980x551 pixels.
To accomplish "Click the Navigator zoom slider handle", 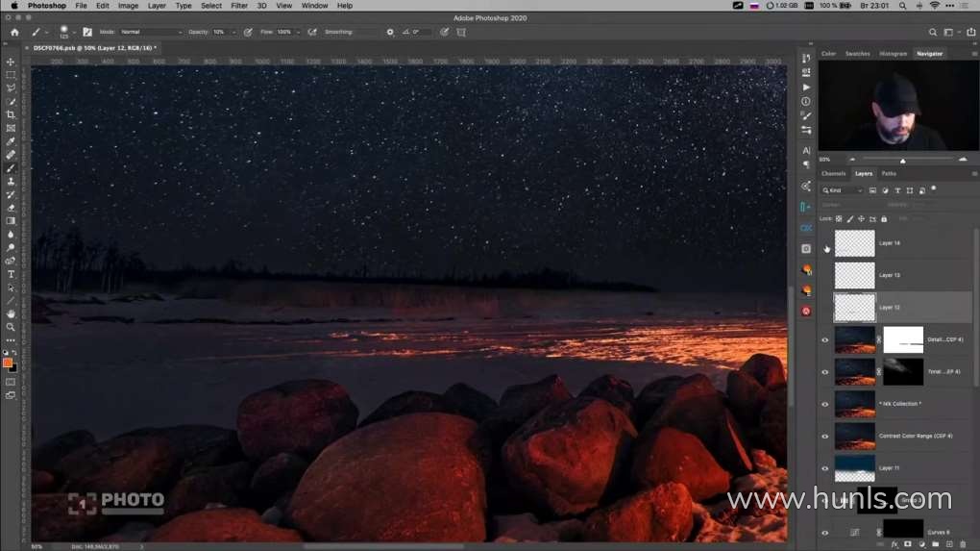I will click(902, 161).
